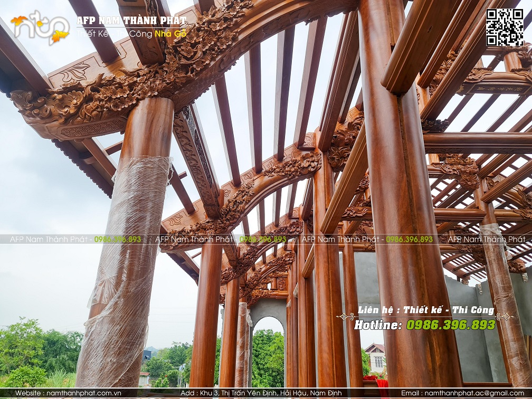Click the third watermark phone number 0986.396.893

point(409,239)
